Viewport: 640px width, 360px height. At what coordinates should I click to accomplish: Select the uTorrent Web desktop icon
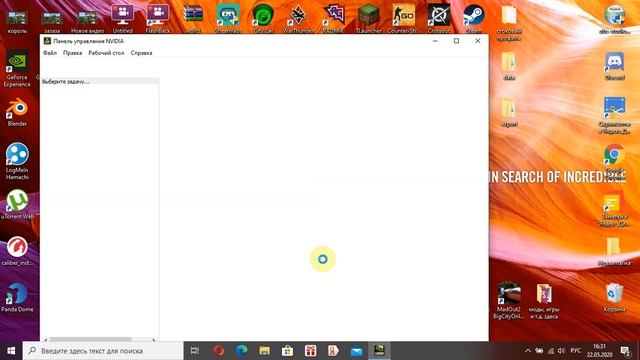point(17,205)
